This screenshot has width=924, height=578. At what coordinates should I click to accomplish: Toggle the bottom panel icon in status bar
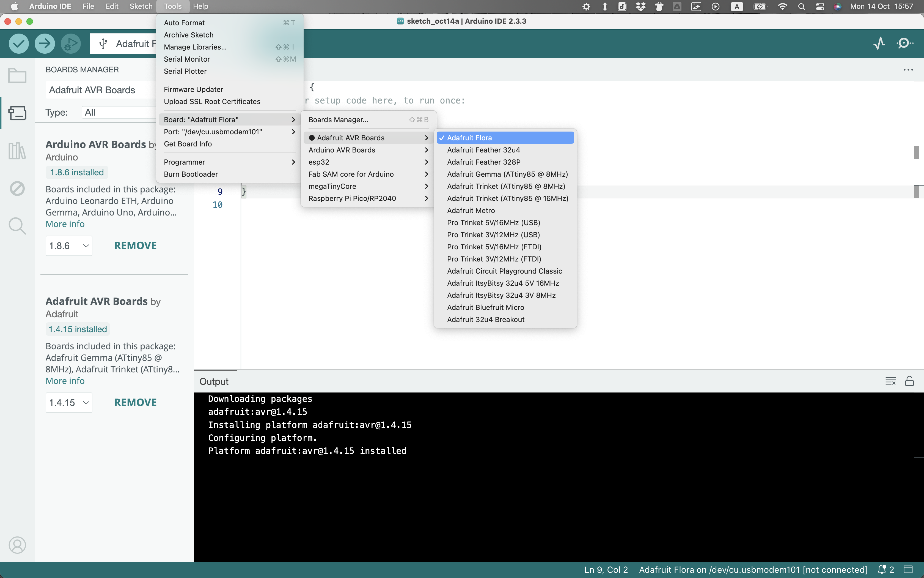coord(908,569)
